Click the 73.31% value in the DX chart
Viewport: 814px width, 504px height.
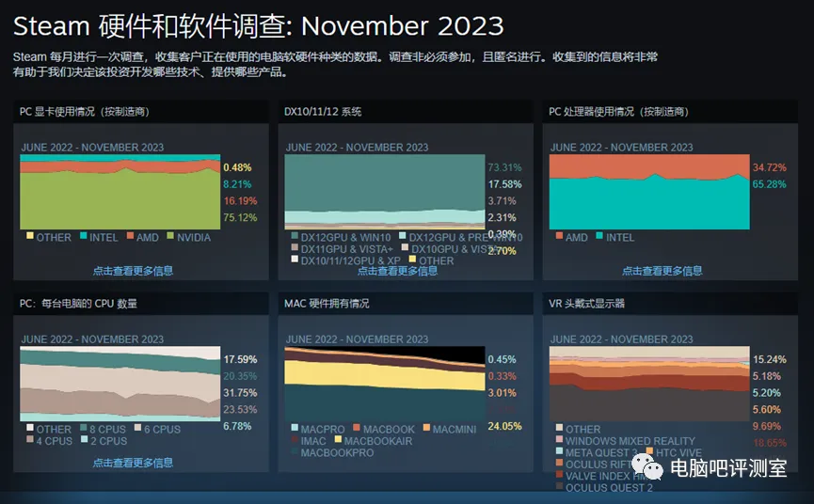click(504, 167)
